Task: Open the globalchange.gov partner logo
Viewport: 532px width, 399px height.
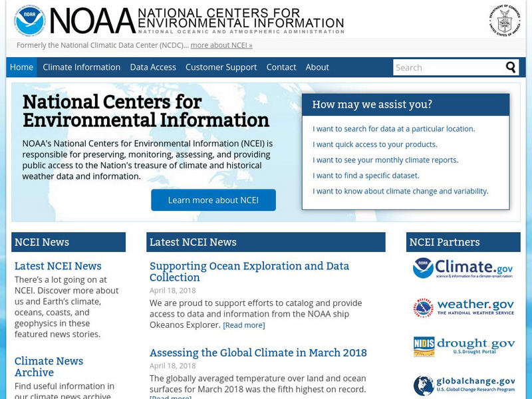Action: [x=464, y=386]
